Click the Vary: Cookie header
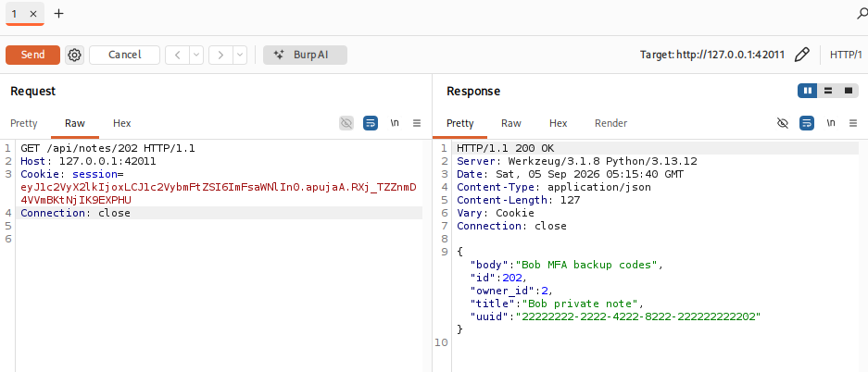The image size is (868, 372). coord(496,213)
